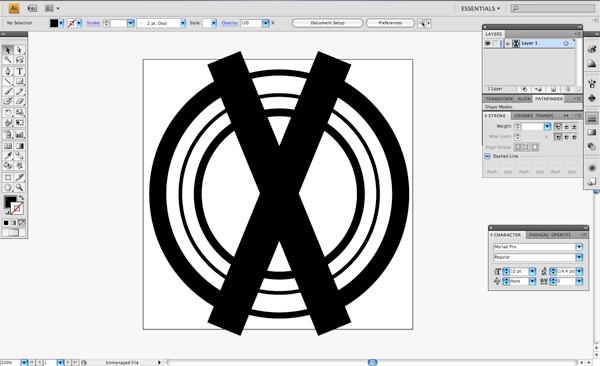Switch to the Gradient panel tab
The image size is (600, 366).
tap(523, 116)
